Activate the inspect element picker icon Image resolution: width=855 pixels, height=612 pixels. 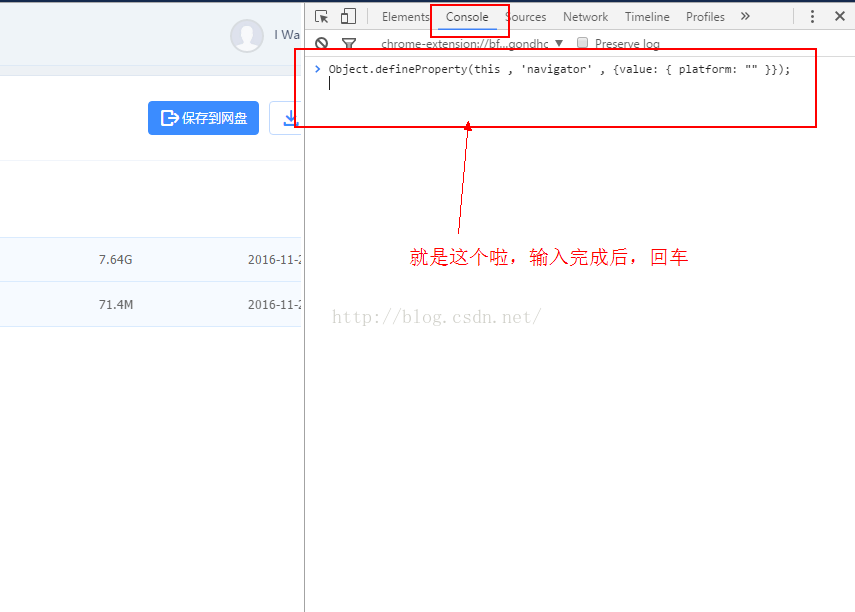tap(321, 16)
